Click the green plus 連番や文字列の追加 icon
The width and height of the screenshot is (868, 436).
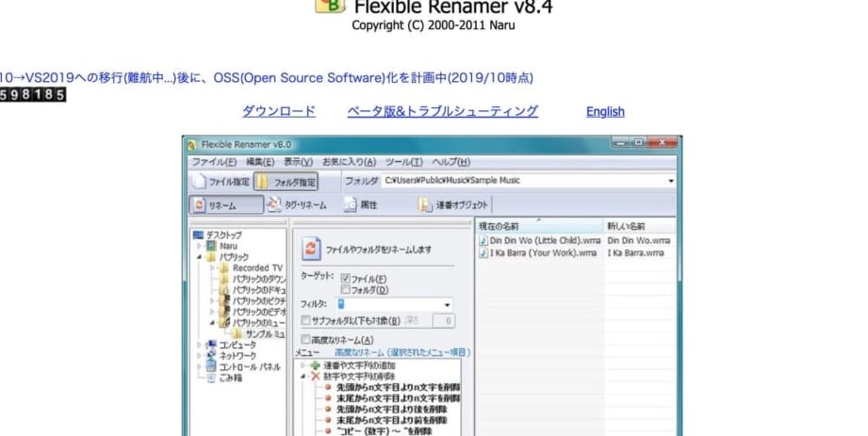click(316, 364)
